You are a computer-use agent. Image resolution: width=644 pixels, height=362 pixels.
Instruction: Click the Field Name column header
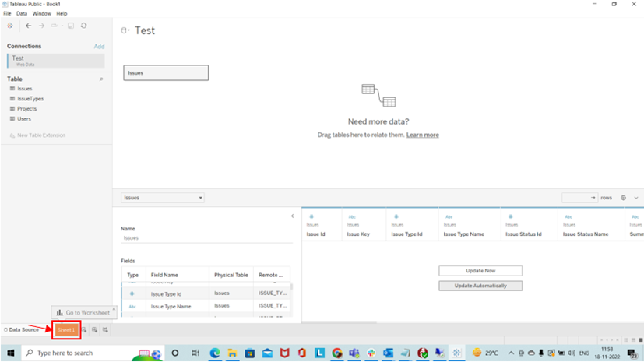(x=164, y=275)
